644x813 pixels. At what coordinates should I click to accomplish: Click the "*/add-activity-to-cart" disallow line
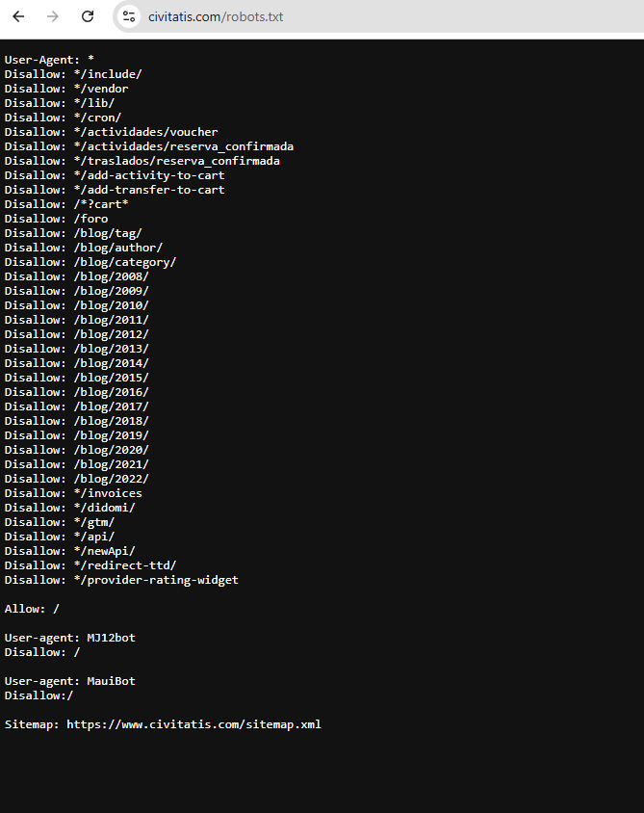115,175
